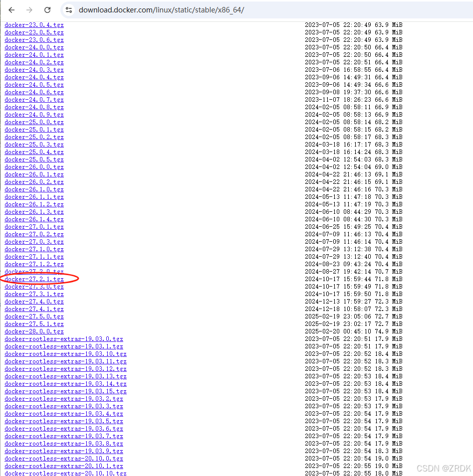
Task: Download docker-26.0.2.tgz
Action: [34, 182]
